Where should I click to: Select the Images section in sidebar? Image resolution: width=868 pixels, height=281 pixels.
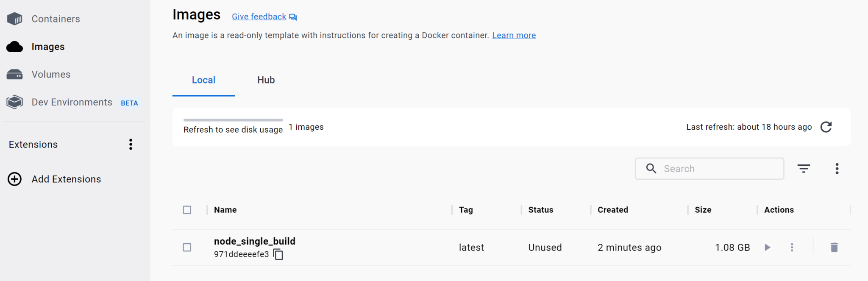click(48, 47)
